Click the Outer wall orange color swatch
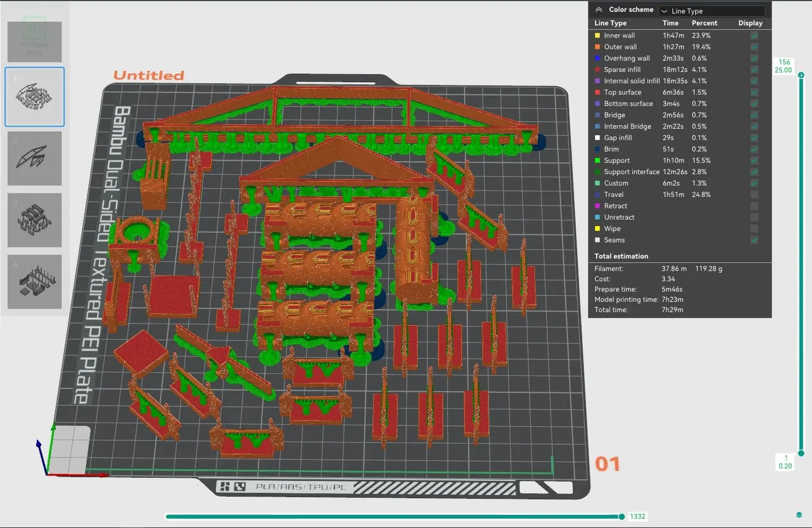The width and height of the screenshot is (812, 528). coord(598,47)
